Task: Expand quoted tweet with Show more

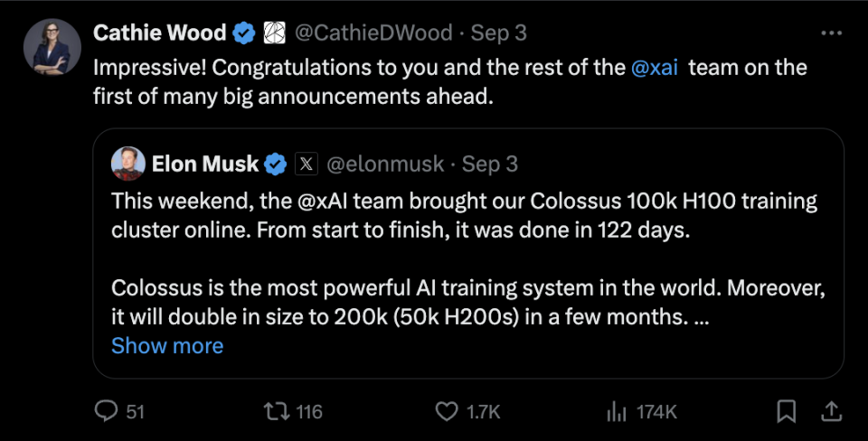Action: click(167, 345)
